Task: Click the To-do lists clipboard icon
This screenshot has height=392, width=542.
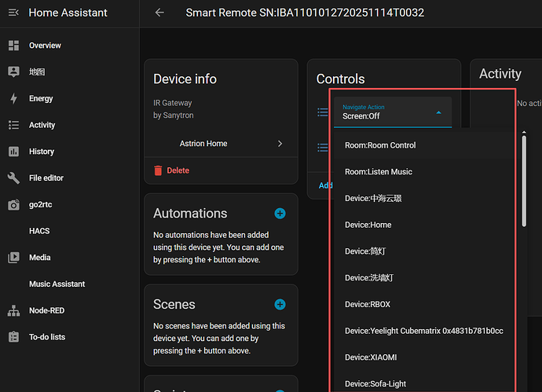Action: coord(14,337)
